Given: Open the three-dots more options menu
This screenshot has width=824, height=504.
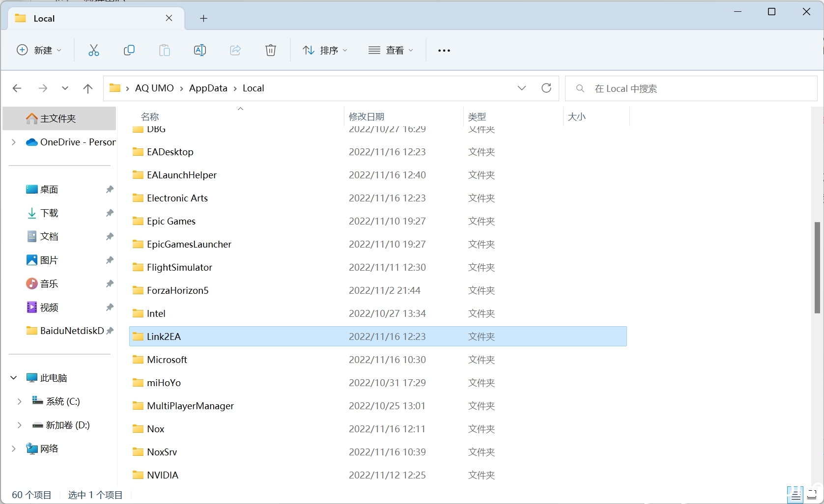Looking at the screenshot, I should tap(444, 50).
